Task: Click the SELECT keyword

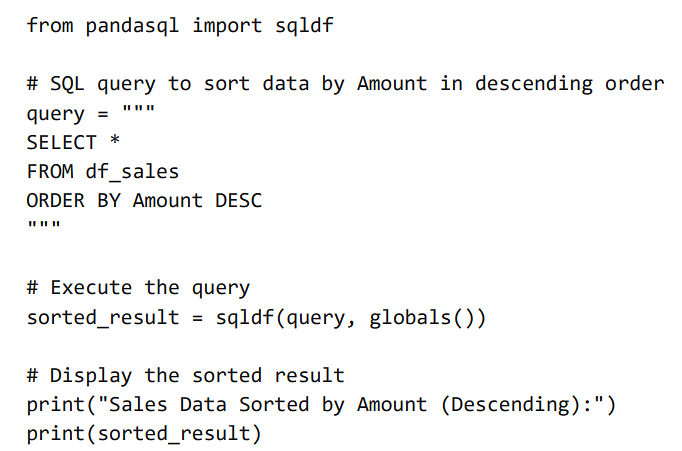Action: (x=62, y=143)
